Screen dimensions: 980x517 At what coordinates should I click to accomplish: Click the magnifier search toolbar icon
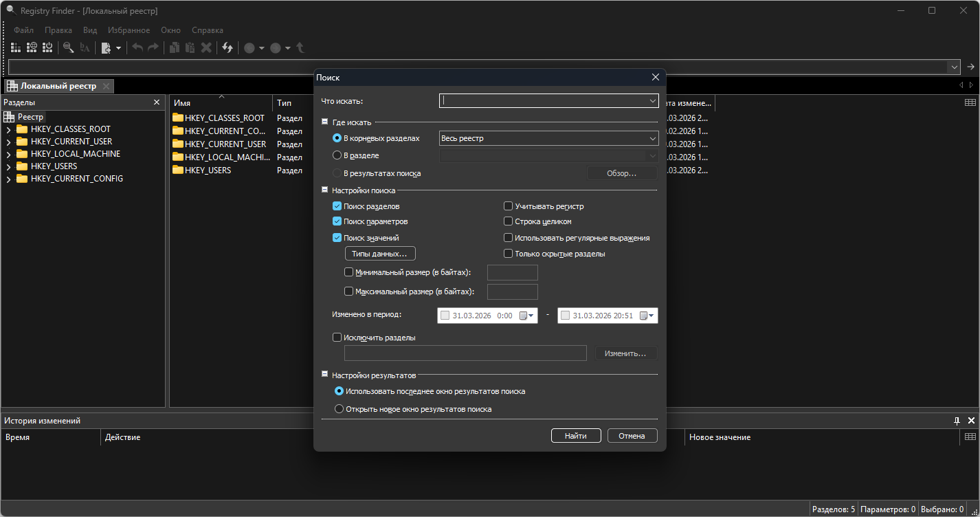68,47
